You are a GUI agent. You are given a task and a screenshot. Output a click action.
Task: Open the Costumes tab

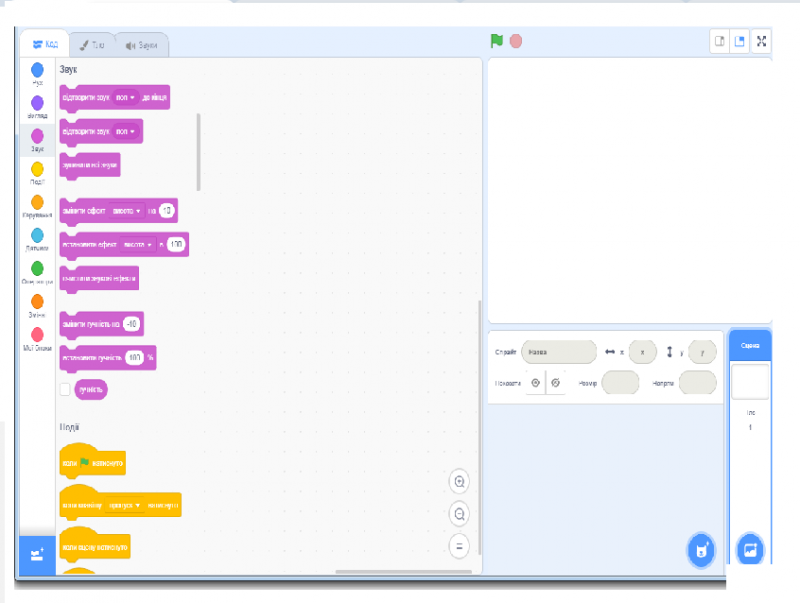(92, 45)
